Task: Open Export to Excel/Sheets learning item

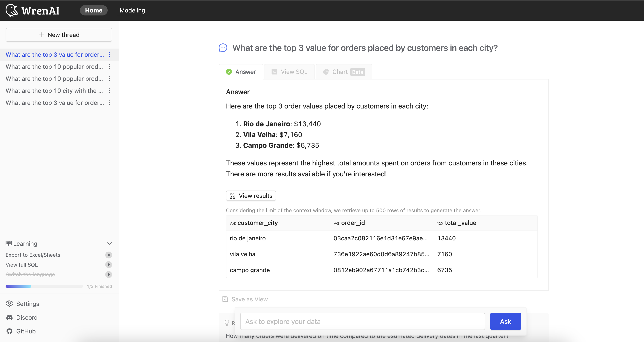Action: click(33, 255)
